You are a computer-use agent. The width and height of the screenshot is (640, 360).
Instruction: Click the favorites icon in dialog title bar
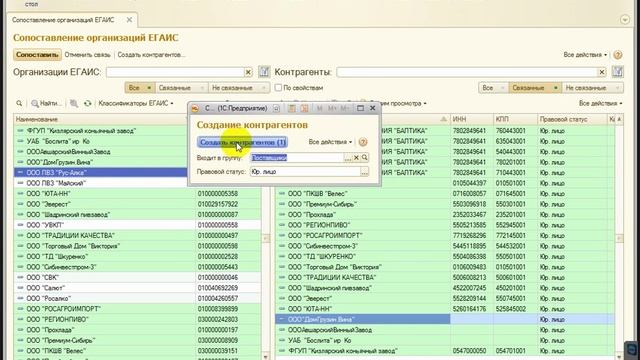click(x=276, y=108)
